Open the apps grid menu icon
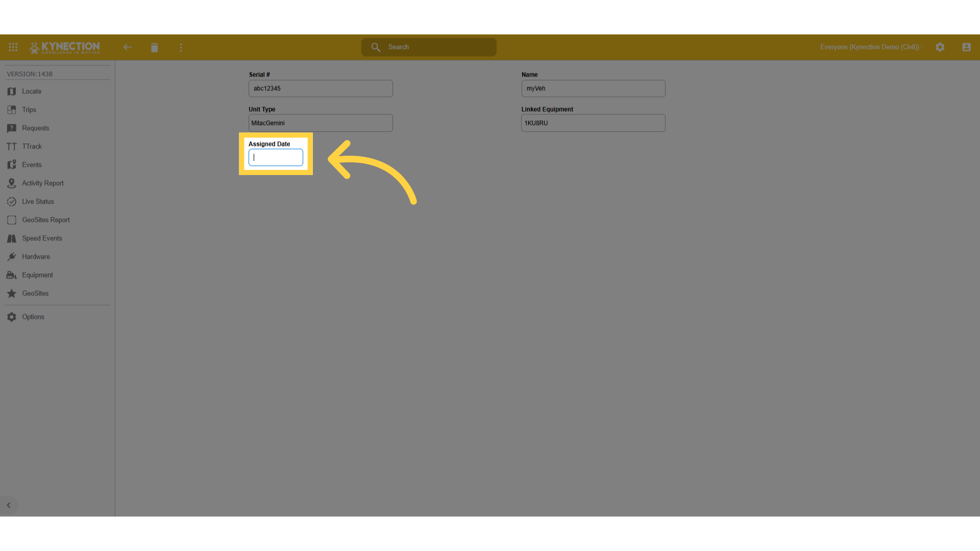The image size is (980, 551). click(13, 47)
